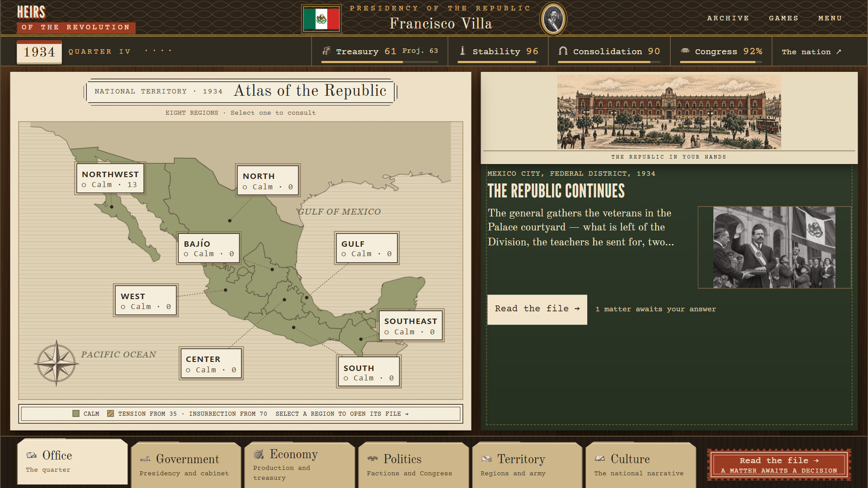Click red Read the file decision button

(x=779, y=465)
